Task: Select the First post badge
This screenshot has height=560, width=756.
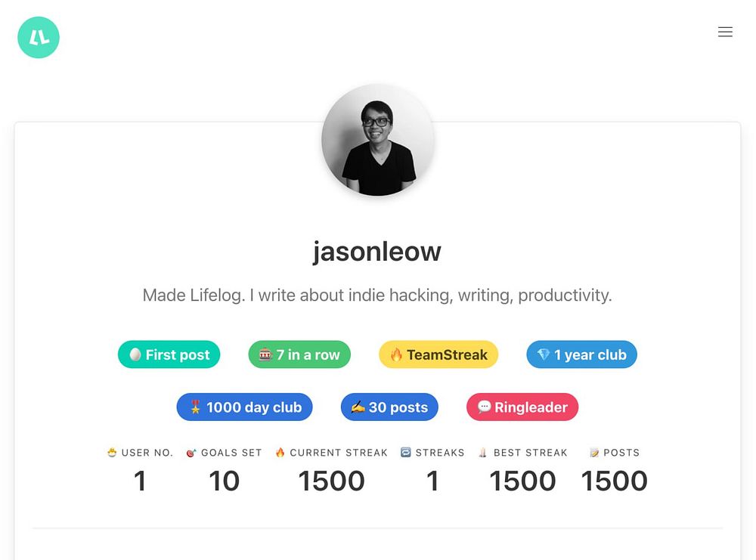Action: tap(169, 354)
